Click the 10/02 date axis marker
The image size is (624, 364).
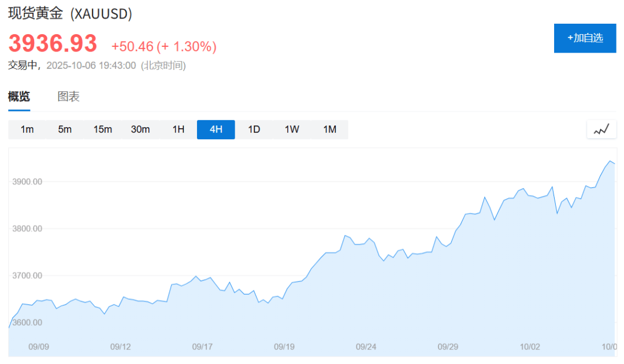530,347
